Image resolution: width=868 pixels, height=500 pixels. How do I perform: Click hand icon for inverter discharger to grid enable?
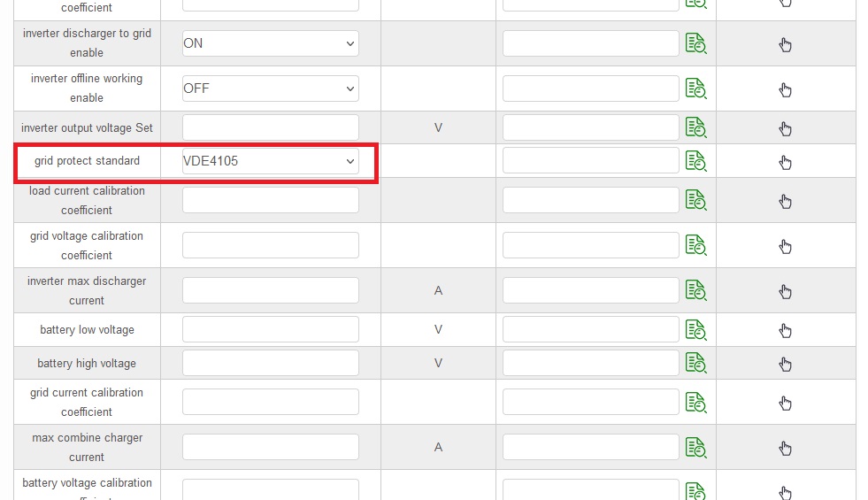(x=785, y=44)
